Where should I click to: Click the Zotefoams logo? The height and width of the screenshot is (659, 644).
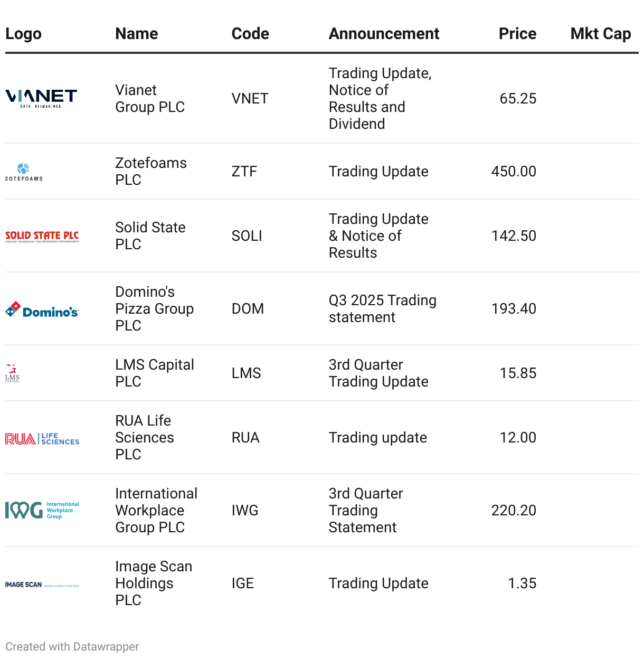pyautogui.click(x=24, y=172)
